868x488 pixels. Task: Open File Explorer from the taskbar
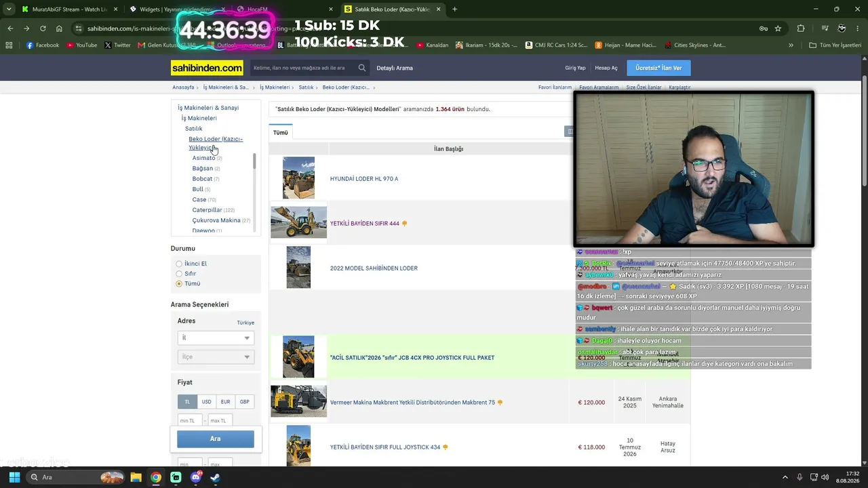[x=136, y=477]
